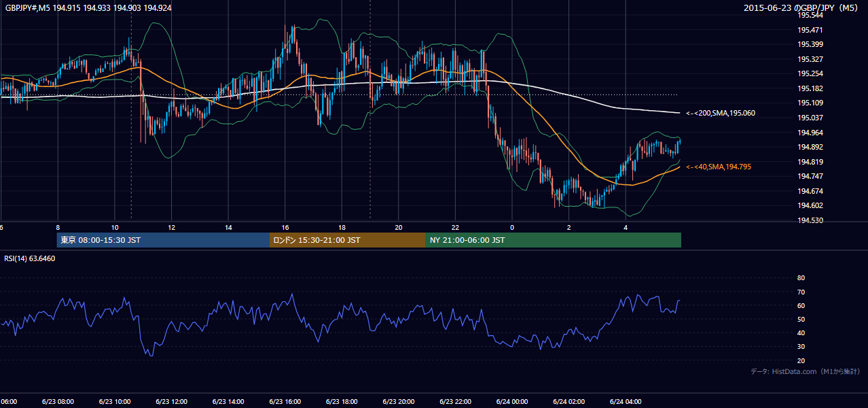Click the hour 0 tick under price chart
This screenshot has width=868, height=408.
point(512,228)
